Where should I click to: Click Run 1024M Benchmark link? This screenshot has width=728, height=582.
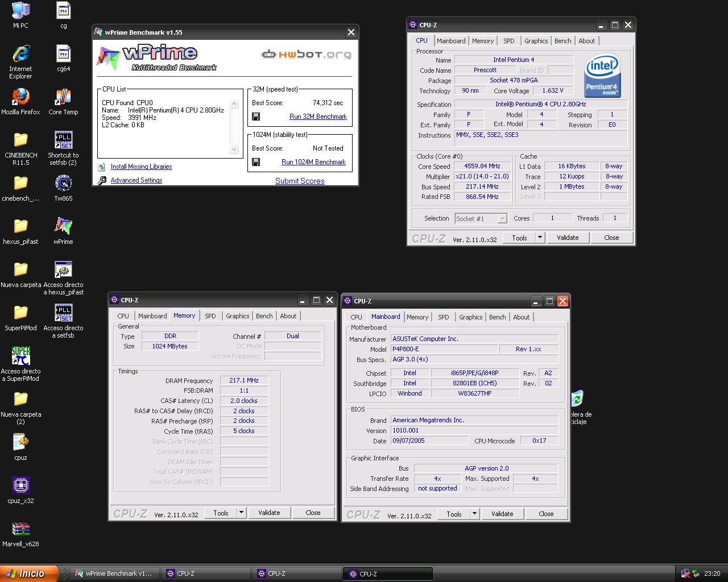[x=313, y=162]
